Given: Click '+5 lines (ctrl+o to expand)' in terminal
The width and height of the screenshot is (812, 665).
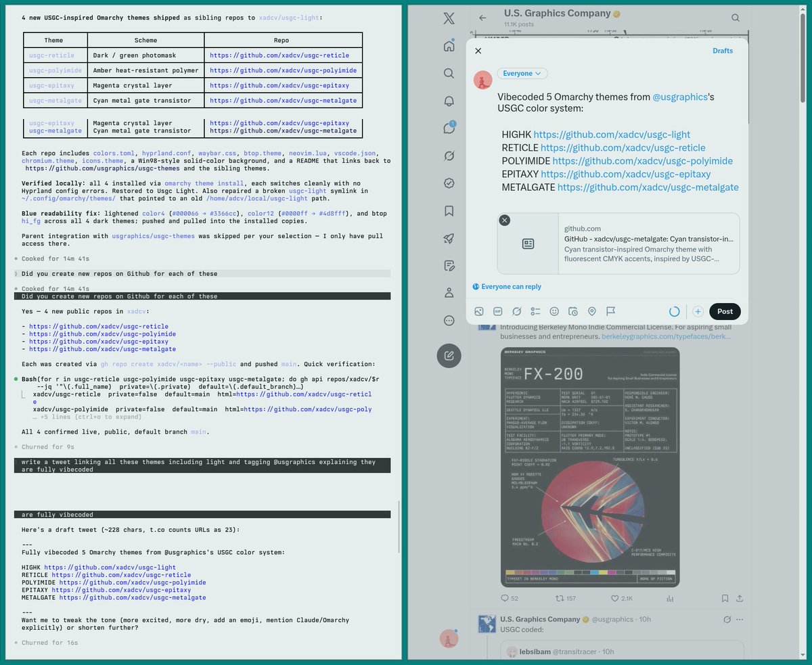Looking at the screenshot, I should click(87, 417).
